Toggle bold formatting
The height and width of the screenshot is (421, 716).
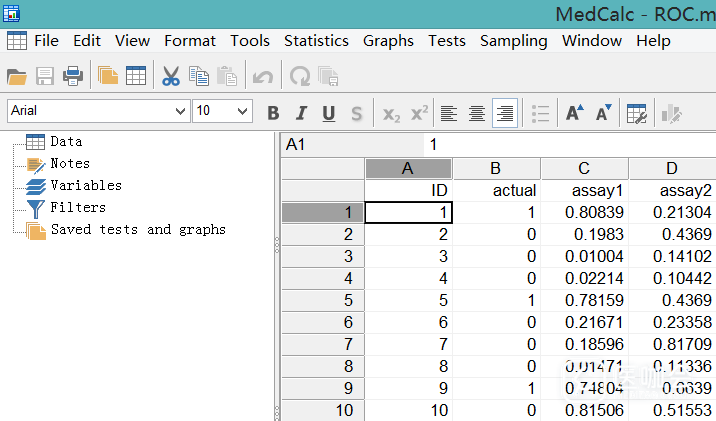(273, 113)
